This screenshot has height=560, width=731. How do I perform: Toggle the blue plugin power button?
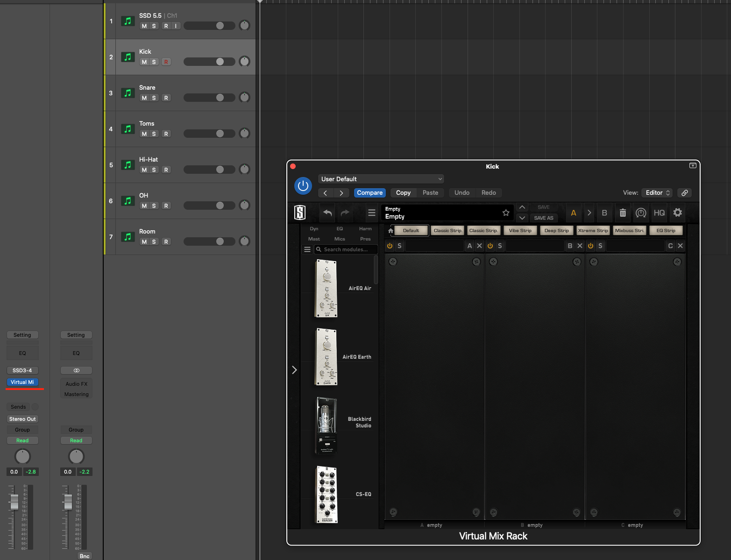point(303,186)
